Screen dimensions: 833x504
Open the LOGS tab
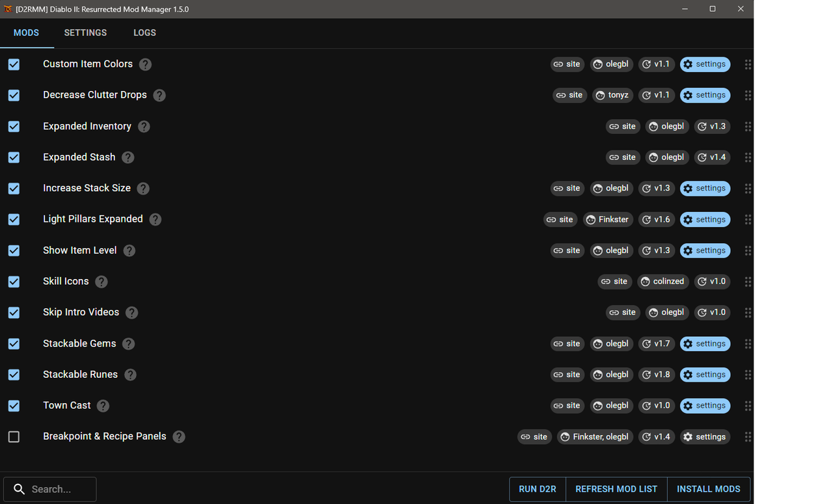pos(144,33)
